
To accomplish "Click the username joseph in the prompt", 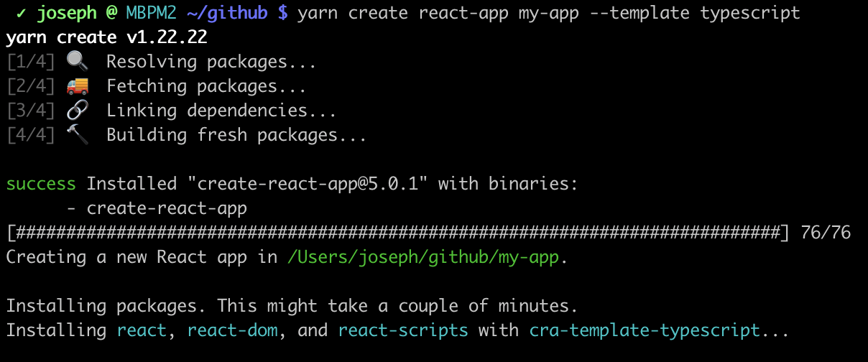I will point(66,13).
